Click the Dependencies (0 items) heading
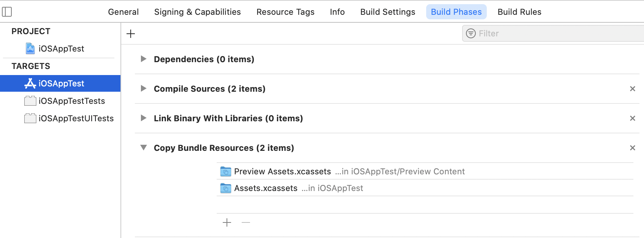The width and height of the screenshot is (644, 238). pyautogui.click(x=204, y=59)
